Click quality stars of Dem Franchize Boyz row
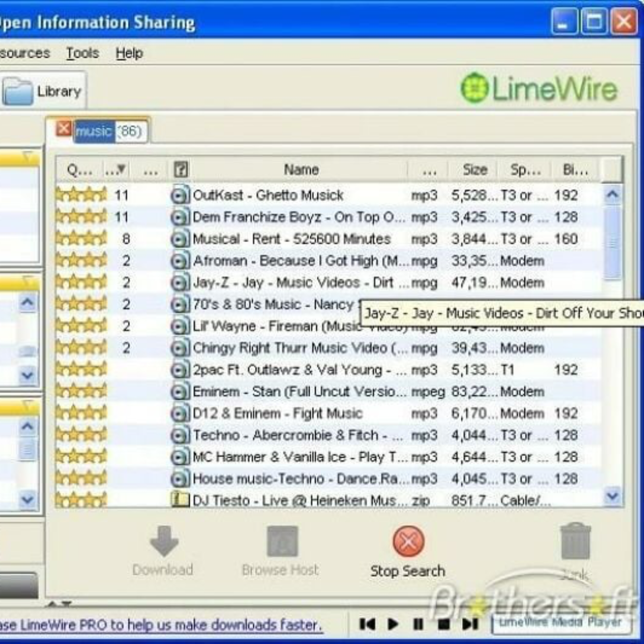 [81, 217]
